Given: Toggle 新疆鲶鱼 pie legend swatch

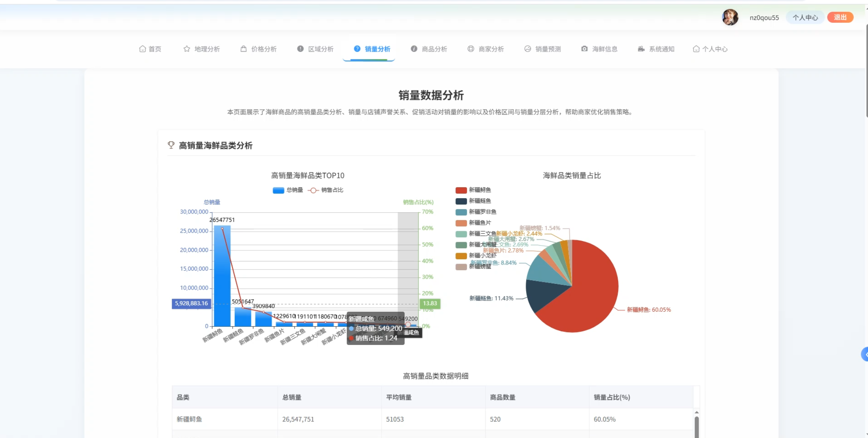Looking at the screenshot, I should tap(461, 201).
